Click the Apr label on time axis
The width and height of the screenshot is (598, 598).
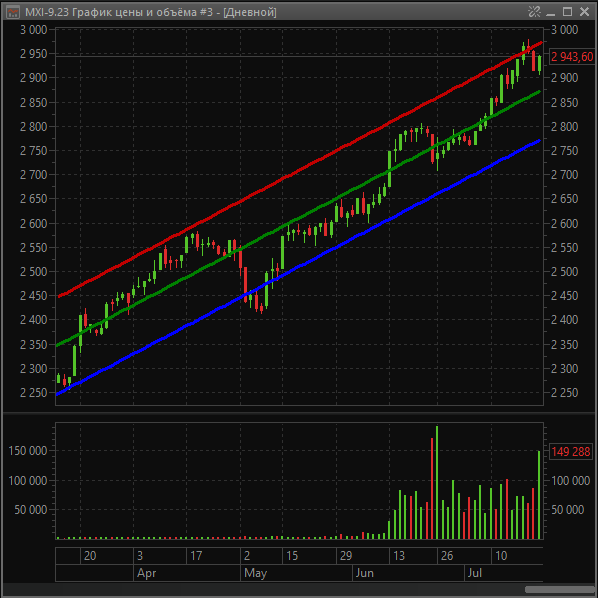[x=146, y=573]
